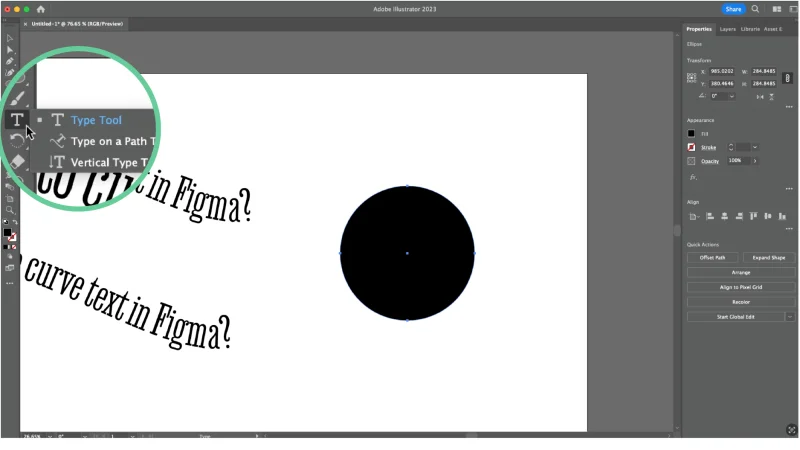Click the vertical scrollbar beside the canvas

[x=677, y=231]
